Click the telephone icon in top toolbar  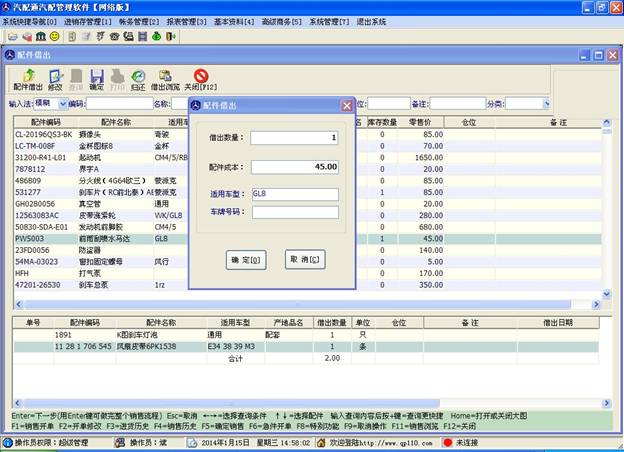[x=114, y=36]
